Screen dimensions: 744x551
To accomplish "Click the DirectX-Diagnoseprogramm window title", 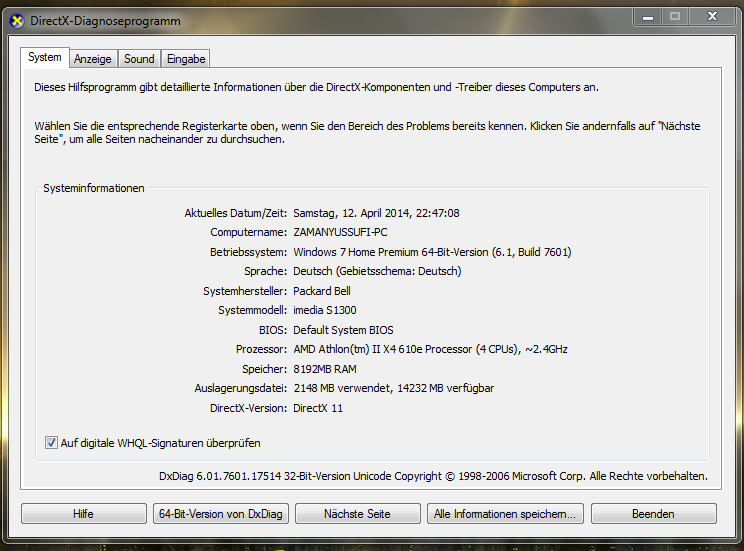I will (105, 21).
